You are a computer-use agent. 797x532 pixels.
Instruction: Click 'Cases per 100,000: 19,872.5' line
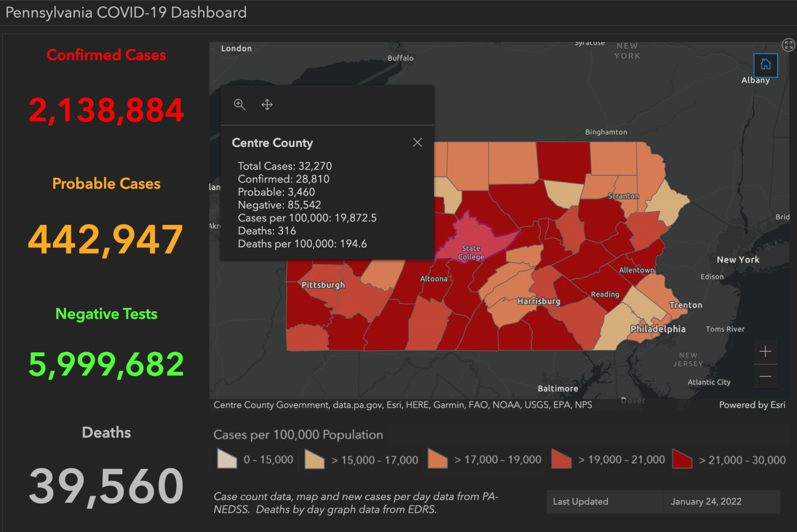(307, 218)
